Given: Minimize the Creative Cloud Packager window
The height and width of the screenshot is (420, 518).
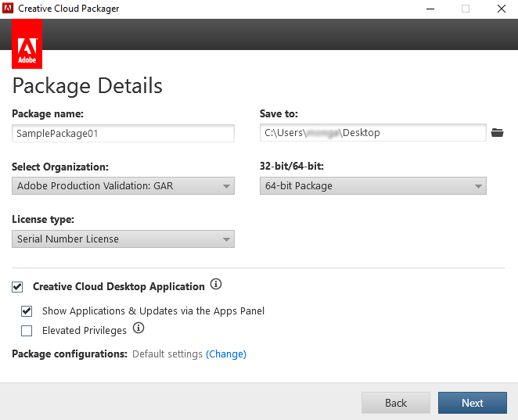Looking at the screenshot, I should tap(430, 9).
